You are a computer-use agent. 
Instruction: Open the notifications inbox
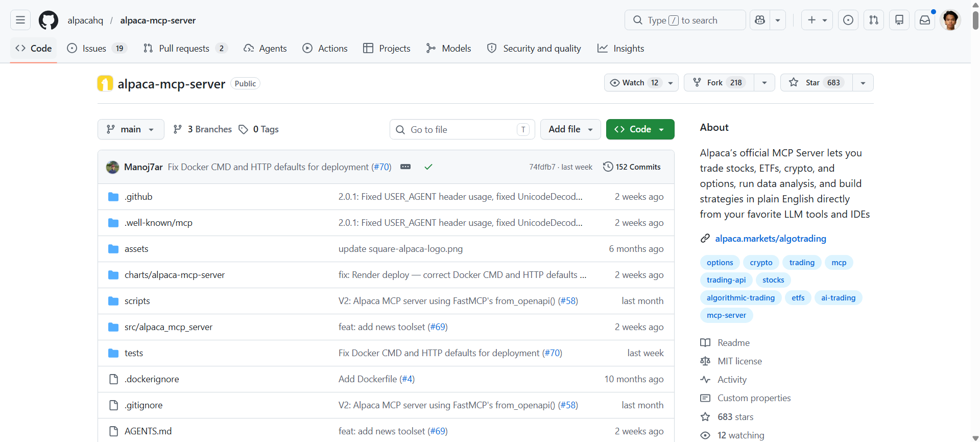point(925,20)
